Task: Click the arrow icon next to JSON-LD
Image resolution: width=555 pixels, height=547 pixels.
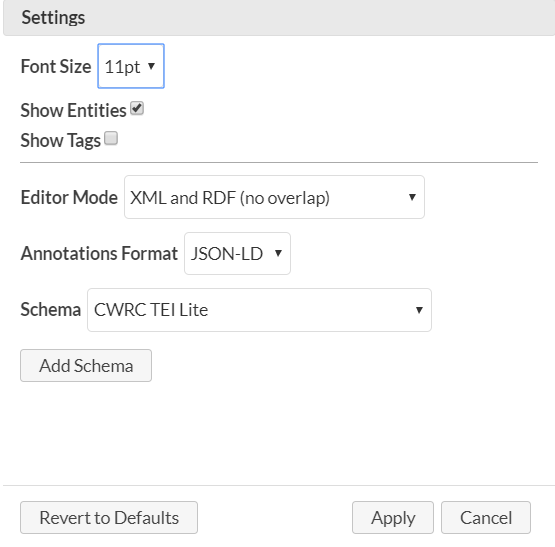Action: pyautogui.click(x=278, y=253)
